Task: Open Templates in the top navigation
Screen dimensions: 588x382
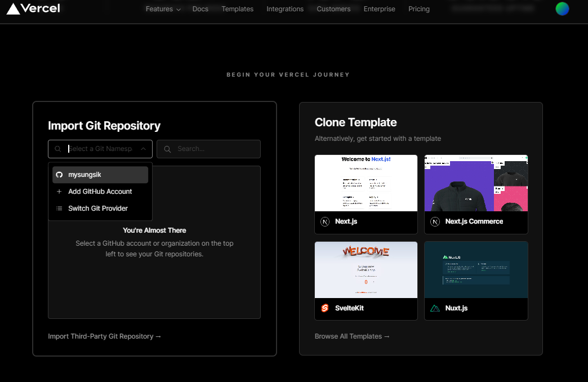Action: pyautogui.click(x=237, y=9)
